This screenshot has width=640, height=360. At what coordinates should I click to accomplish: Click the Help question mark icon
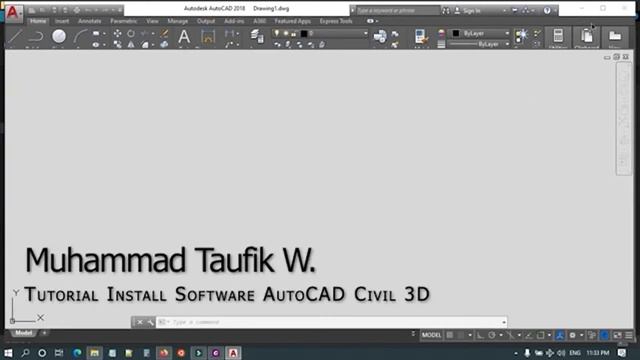coord(547,11)
